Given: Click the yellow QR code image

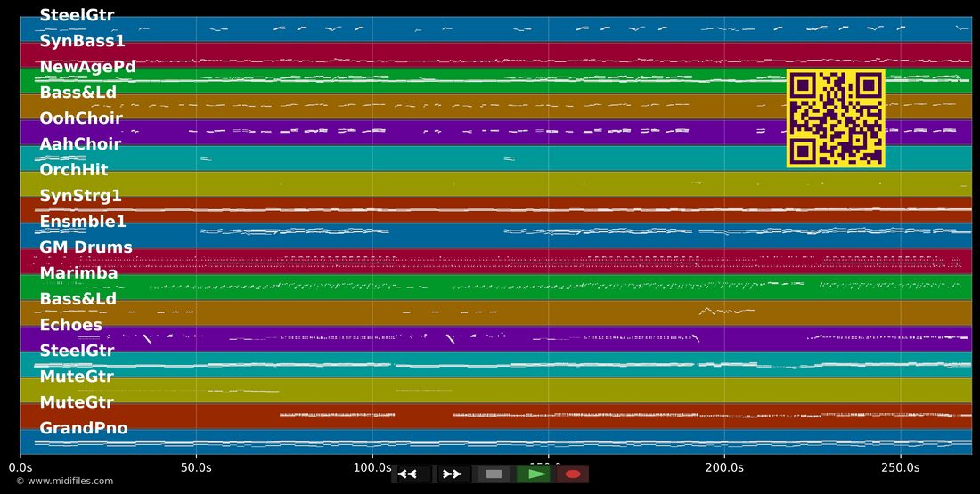Looking at the screenshot, I should [x=836, y=118].
